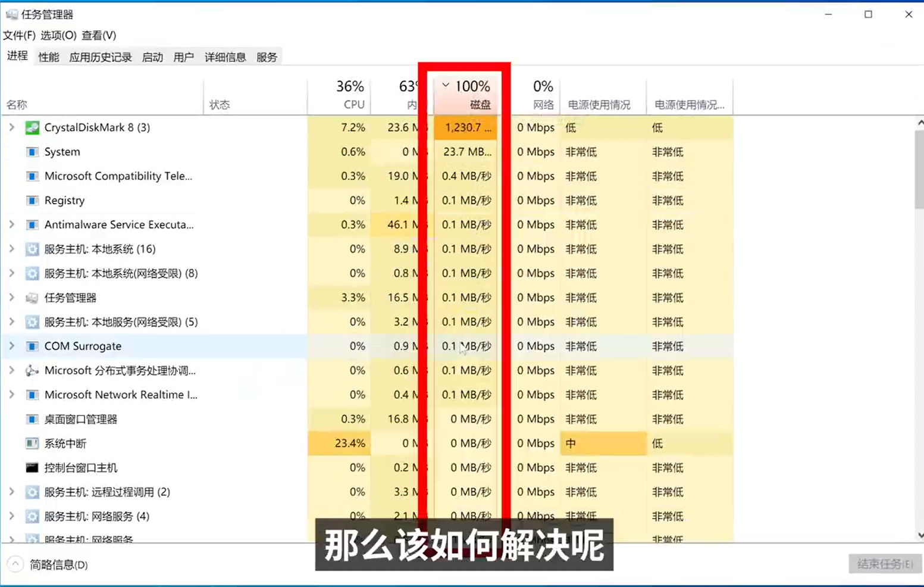
Task: Switch to the 用户 tab
Action: click(184, 57)
